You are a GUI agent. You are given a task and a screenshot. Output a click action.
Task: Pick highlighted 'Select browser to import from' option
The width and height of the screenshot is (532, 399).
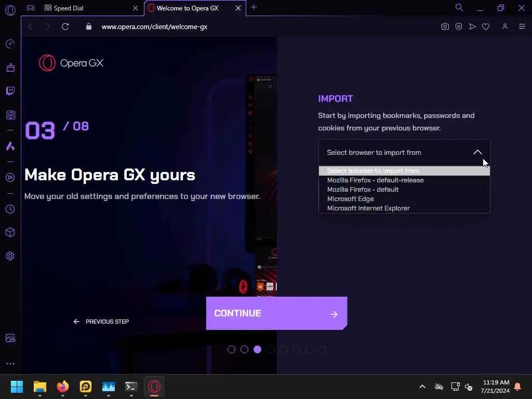tap(404, 171)
